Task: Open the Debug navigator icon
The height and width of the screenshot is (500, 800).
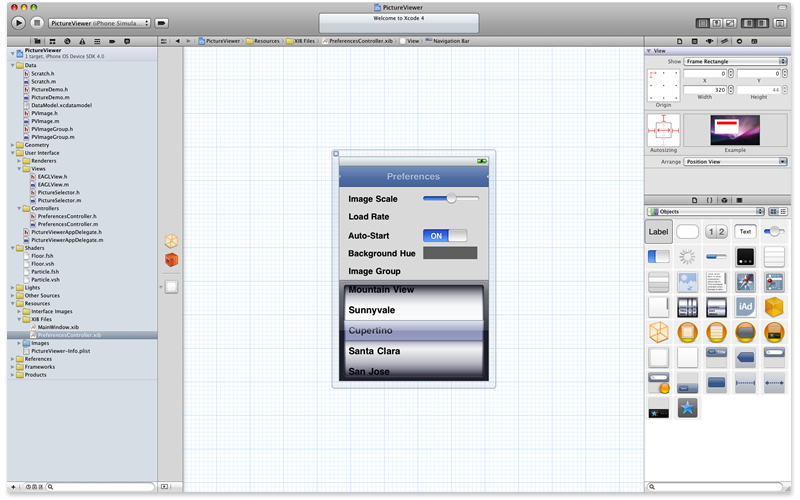Action: [x=97, y=41]
